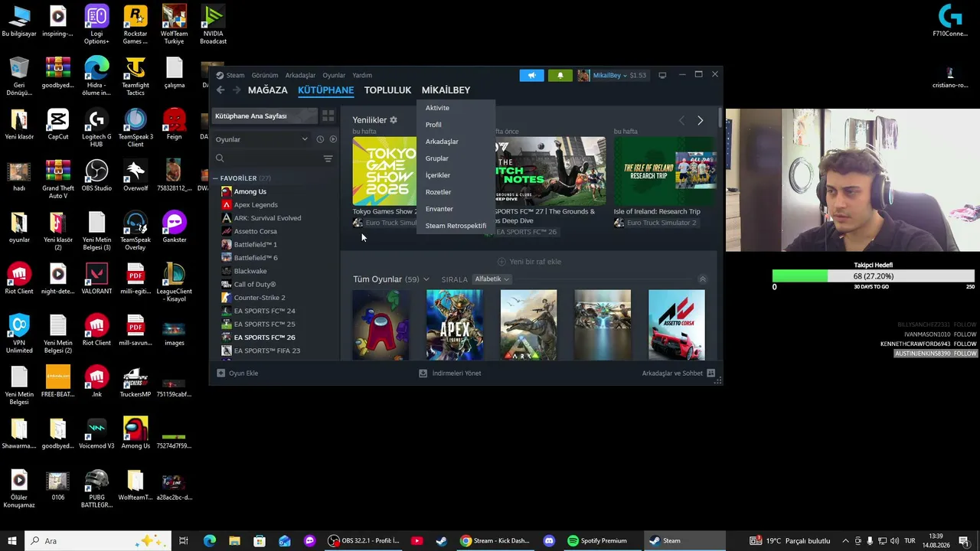
Task: Open Steam Retrospektifi from the dropdown
Action: point(456,226)
